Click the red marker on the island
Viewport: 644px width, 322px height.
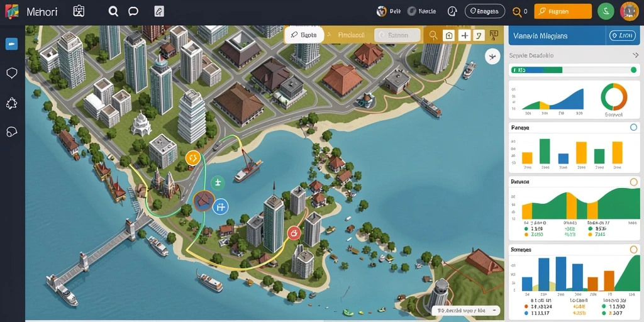(294, 233)
